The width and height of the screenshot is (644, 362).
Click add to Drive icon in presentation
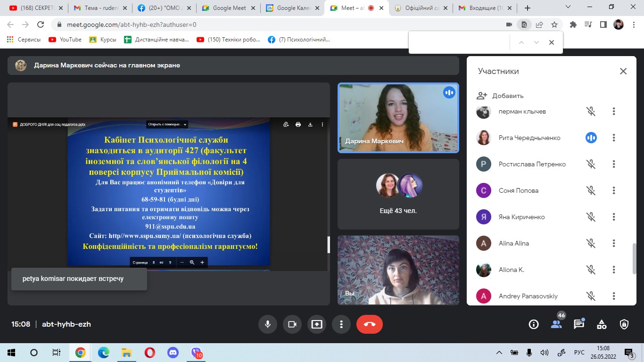coord(286,124)
